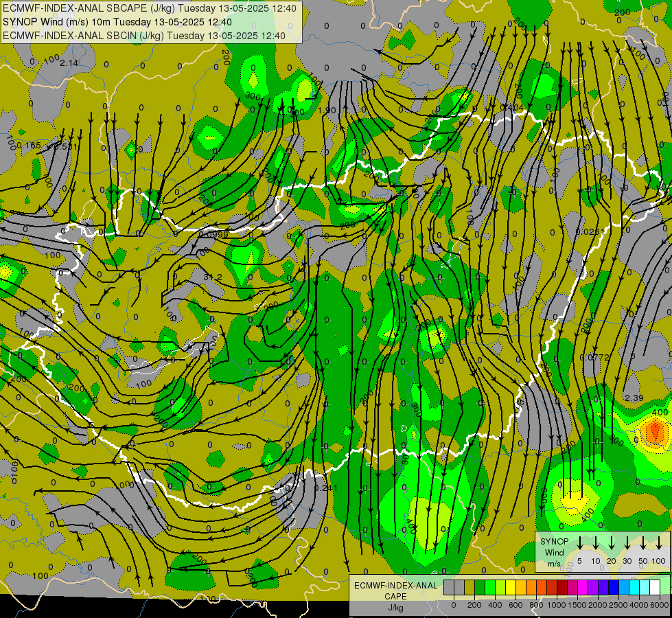Click the 1500 tick label on CAPE scale
The height and width of the screenshot is (618, 672).
(577, 605)
